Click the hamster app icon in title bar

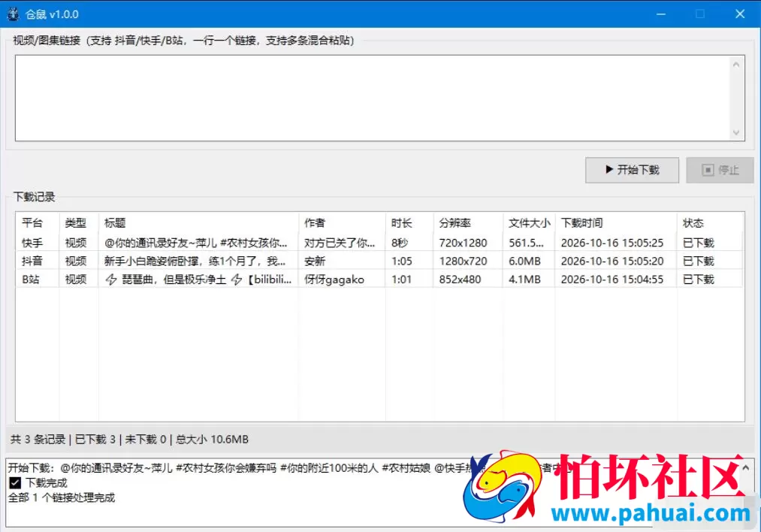[x=13, y=14]
